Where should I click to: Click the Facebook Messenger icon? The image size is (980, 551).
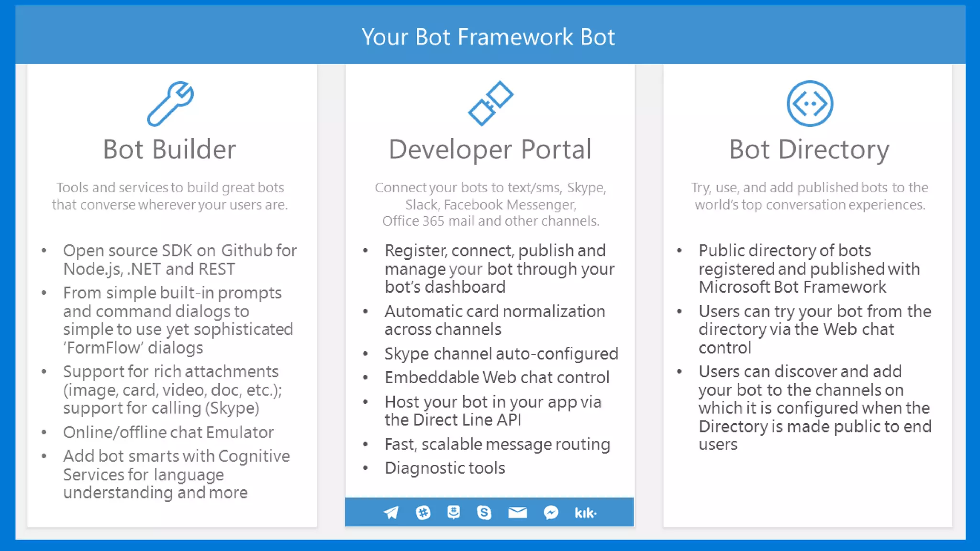tap(551, 513)
